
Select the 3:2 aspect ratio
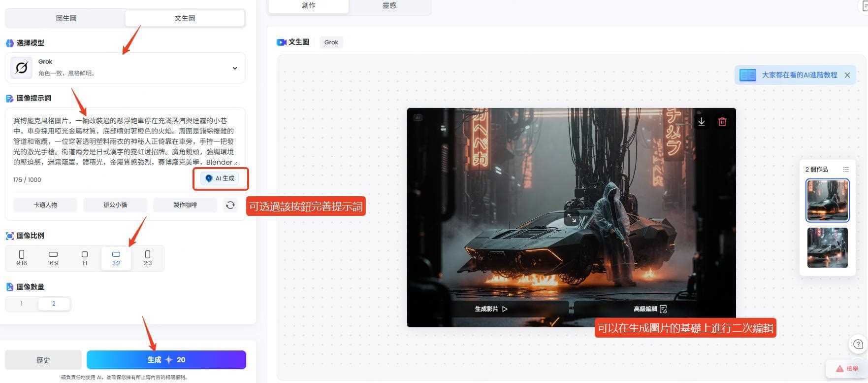click(x=116, y=258)
